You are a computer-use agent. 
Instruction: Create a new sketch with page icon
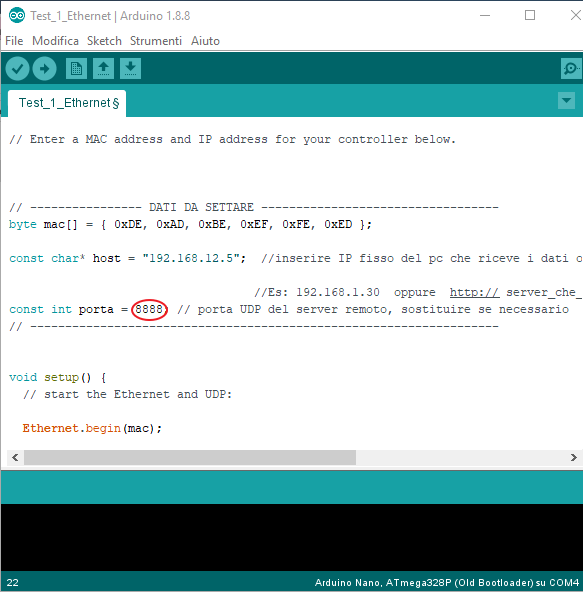tap(76, 69)
